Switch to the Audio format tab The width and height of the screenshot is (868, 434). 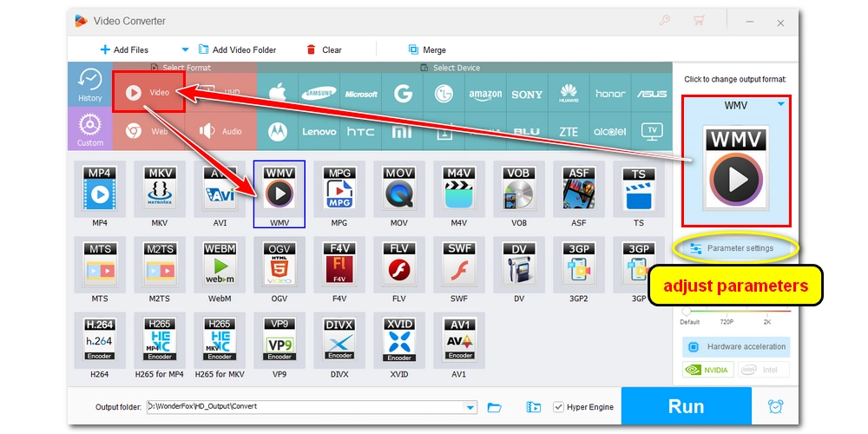click(220, 131)
